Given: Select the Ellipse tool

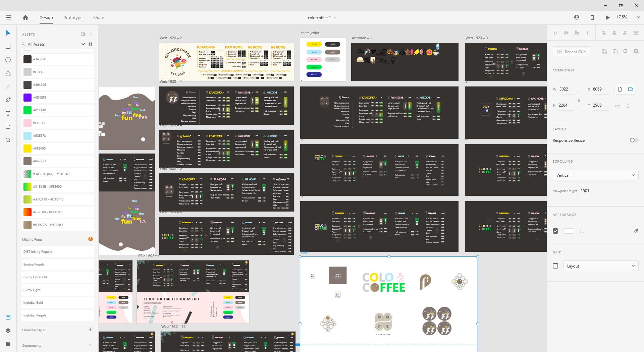Looking at the screenshot, I should coord(8,60).
